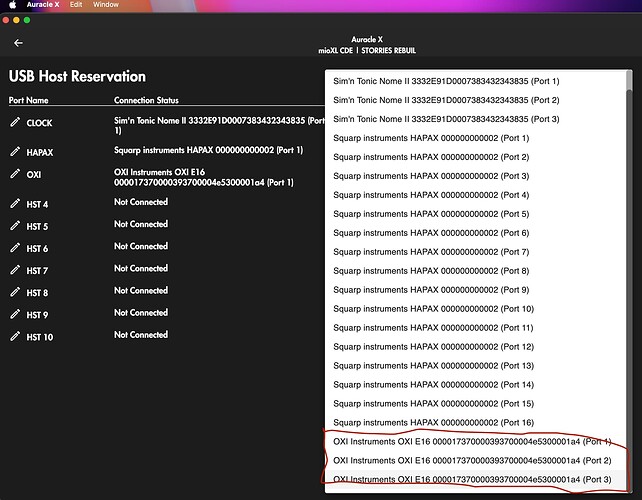Screen dimensions: 642x500
Task: Select Sim'n Tonic Nome II Port 1 option
Action: point(475,81)
